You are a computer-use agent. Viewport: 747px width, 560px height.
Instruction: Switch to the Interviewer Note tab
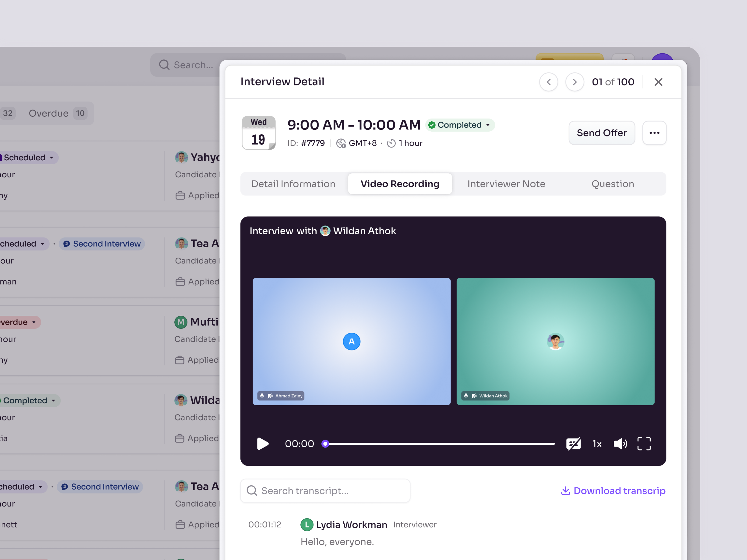[x=506, y=184]
